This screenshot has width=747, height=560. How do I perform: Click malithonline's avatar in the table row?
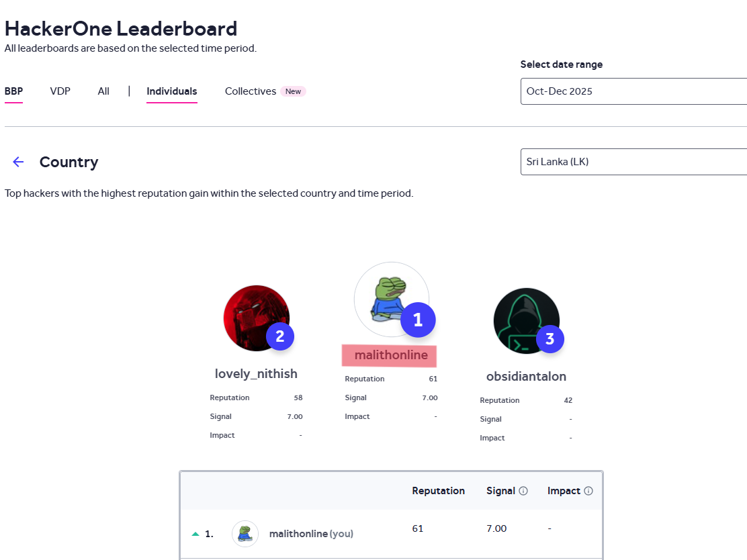(245, 533)
